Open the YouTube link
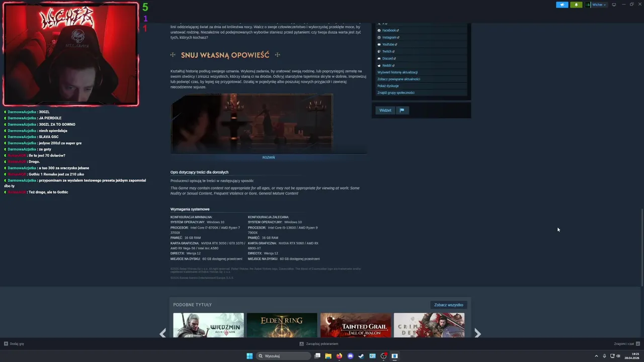Screen dimensions: 644x362 tap(389, 45)
